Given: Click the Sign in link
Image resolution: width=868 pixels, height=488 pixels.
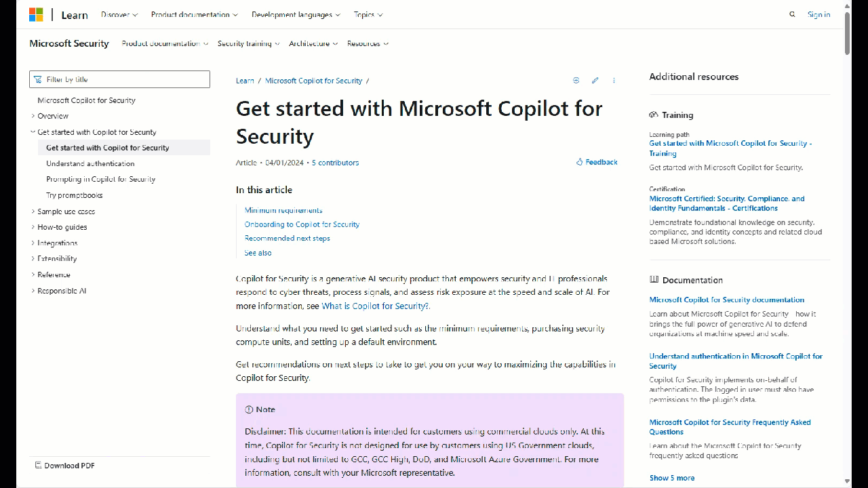Looking at the screenshot, I should click(818, 14).
